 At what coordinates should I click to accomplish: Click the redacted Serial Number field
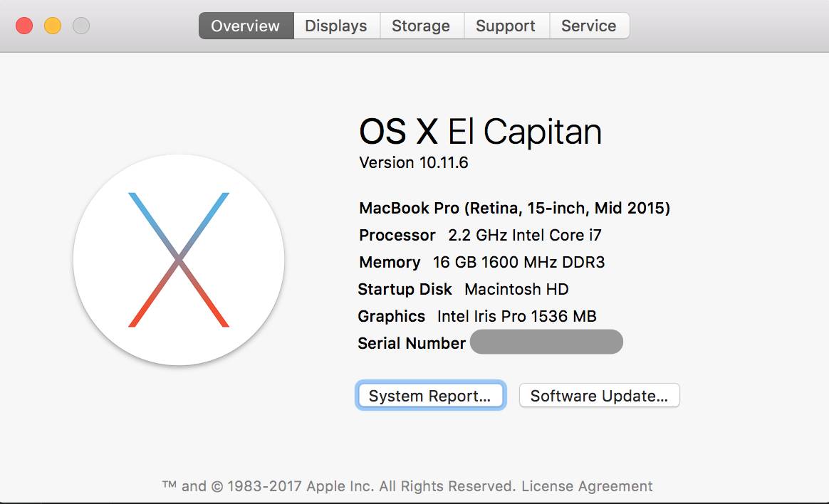point(546,342)
